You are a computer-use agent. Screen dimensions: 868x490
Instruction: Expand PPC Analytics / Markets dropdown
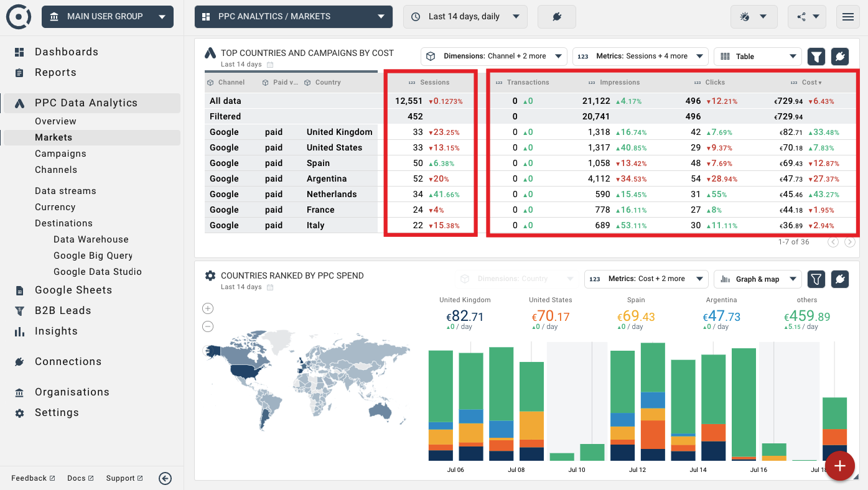pyautogui.click(x=294, y=17)
